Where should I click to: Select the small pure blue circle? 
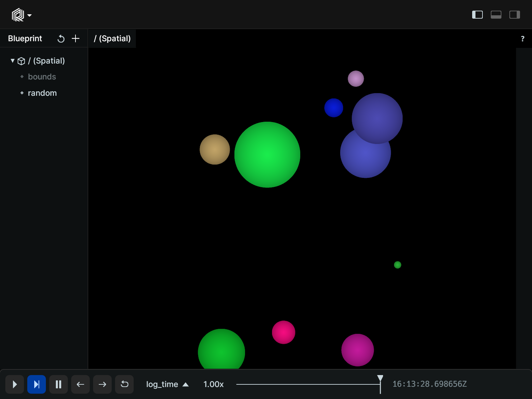pos(333,108)
